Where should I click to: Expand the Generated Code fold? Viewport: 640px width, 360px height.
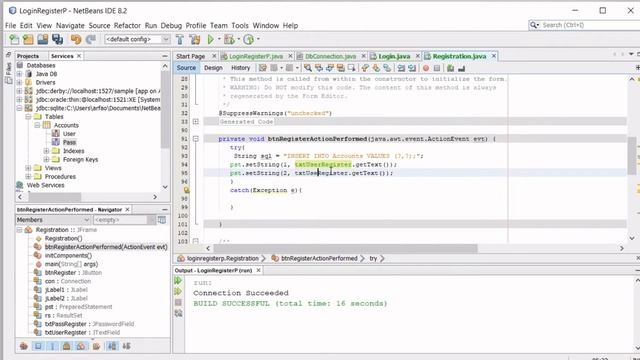click(196, 122)
